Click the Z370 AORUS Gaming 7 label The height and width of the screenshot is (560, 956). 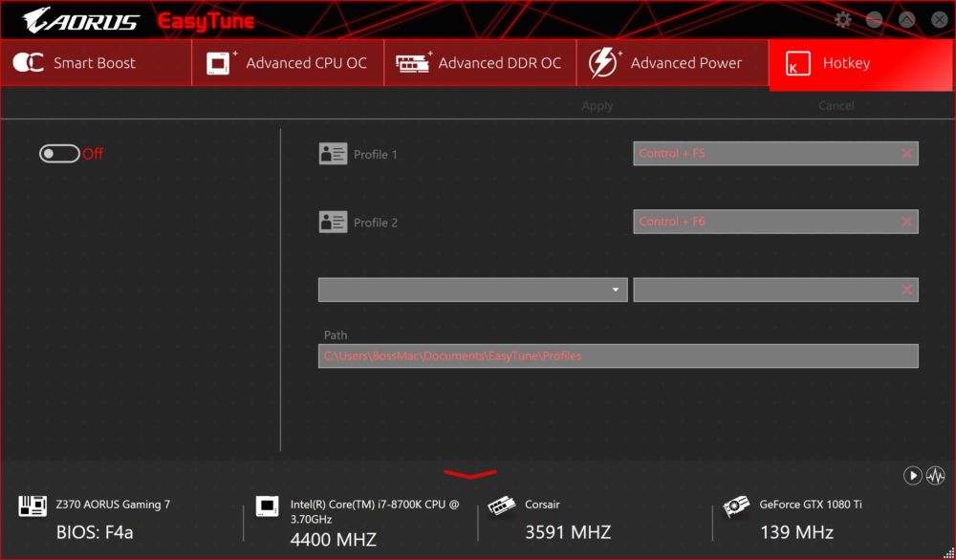(113, 504)
